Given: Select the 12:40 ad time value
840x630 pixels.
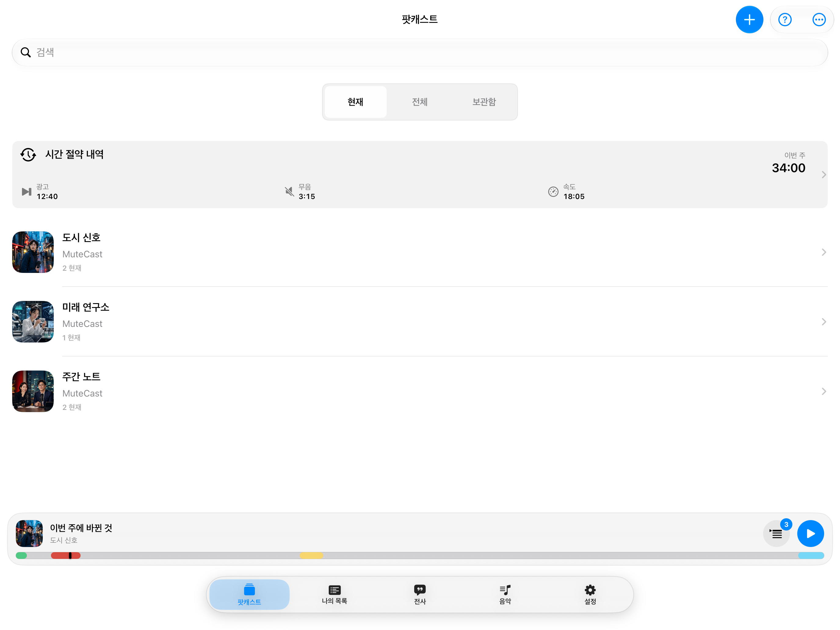Looking at the screenshot, I should [x=47, y=196].
